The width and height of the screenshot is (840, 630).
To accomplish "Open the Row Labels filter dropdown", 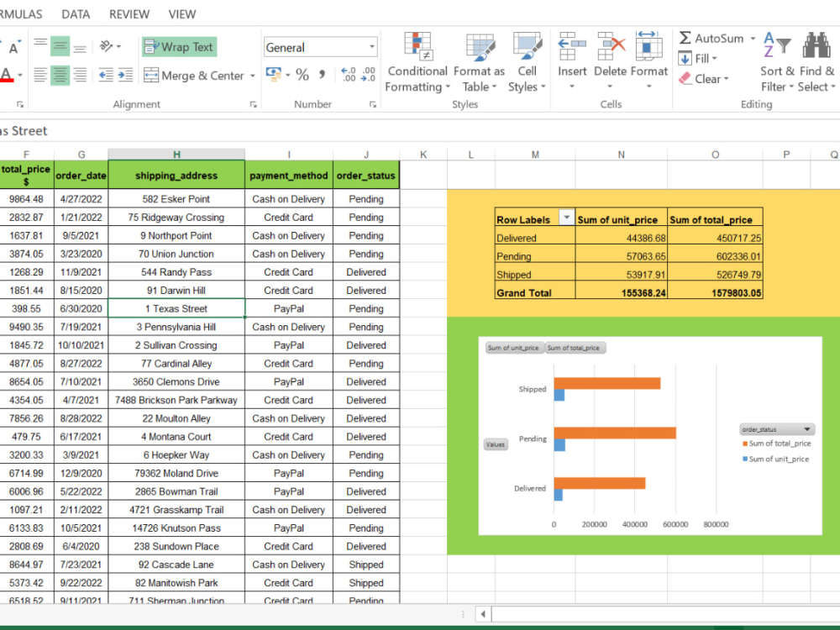I will [x=566, y=217].
